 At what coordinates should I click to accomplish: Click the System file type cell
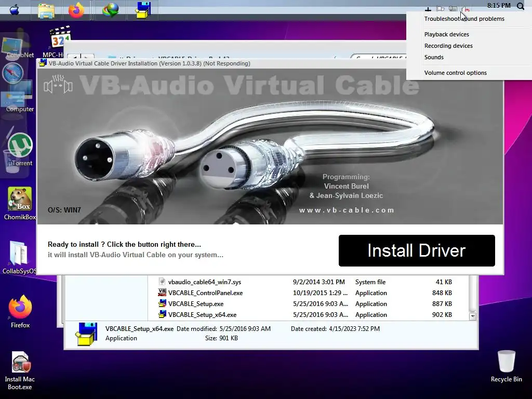(370, 282)
